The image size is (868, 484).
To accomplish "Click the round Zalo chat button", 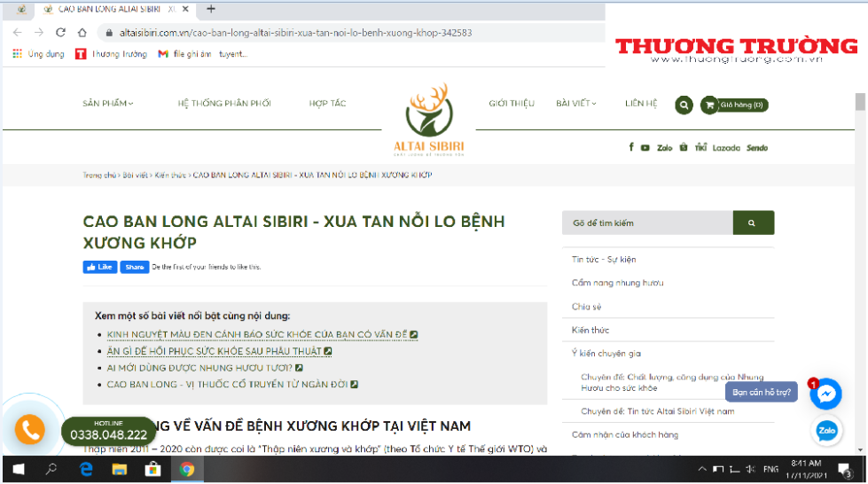I will coord(827,431).
